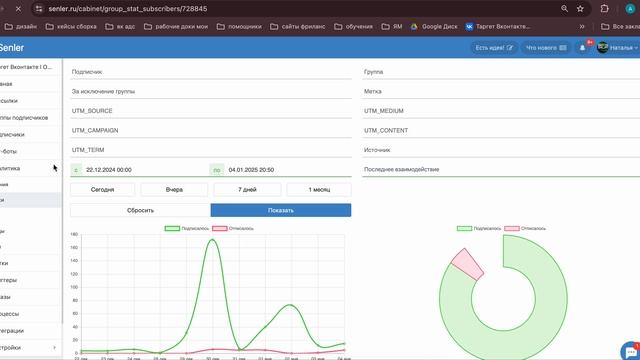Select the 7 дней period button

point(247,190)
